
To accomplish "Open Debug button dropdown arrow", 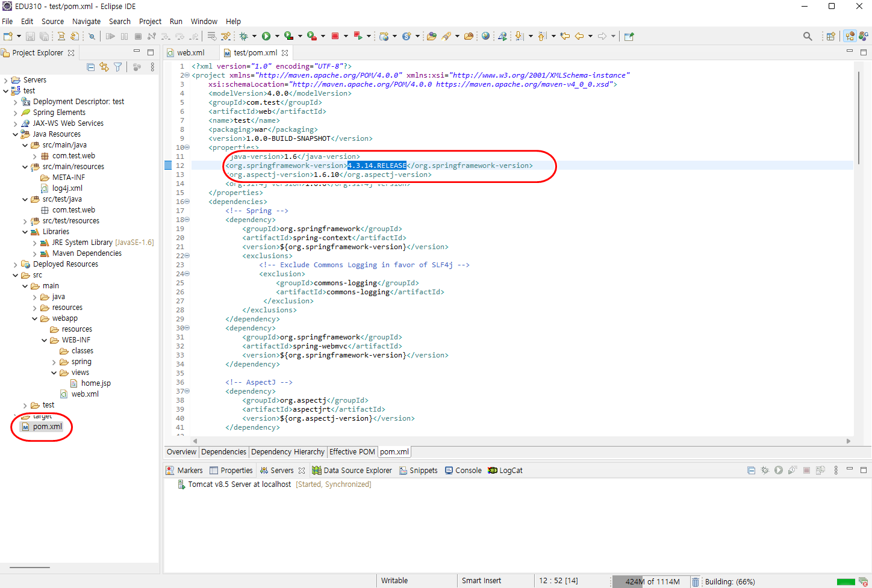I will (254, 36).
